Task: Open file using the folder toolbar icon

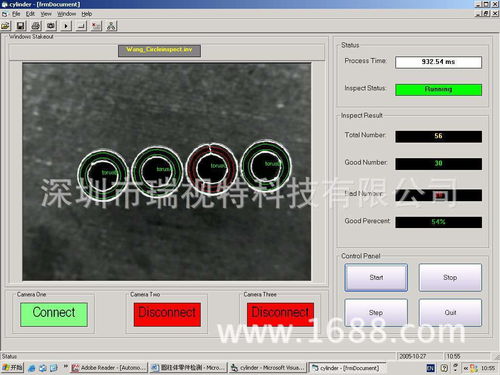Action: (6, 26)
